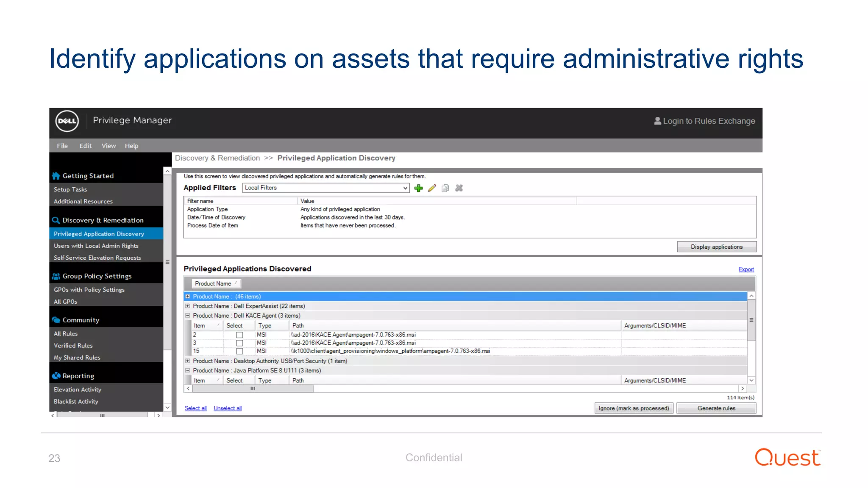The height and width of the screenshot is (488, 868).
Task: Click the Discovery & Remediation magnifier icon
Action: [x=56, y=220]
